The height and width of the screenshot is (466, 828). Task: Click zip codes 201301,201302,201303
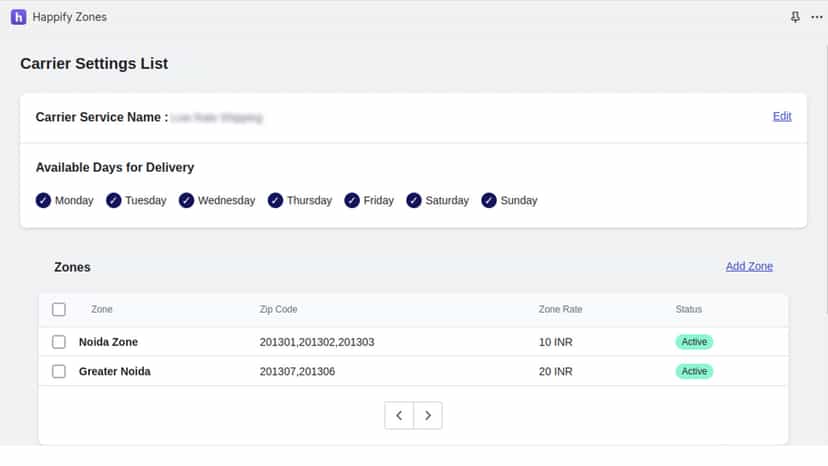point(317,342)
